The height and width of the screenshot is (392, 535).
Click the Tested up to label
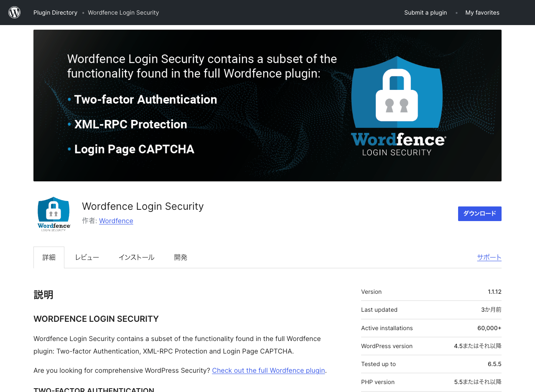coord(378,364)
